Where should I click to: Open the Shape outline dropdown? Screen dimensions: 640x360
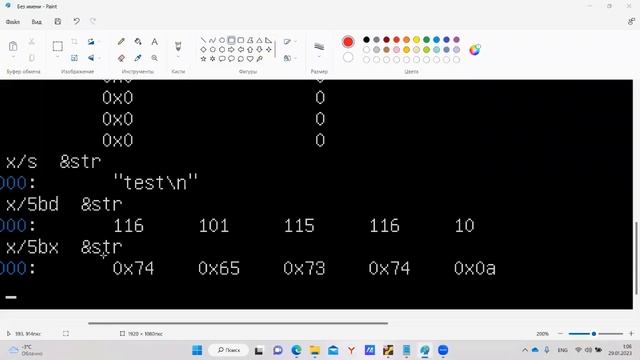click(289, 42)
